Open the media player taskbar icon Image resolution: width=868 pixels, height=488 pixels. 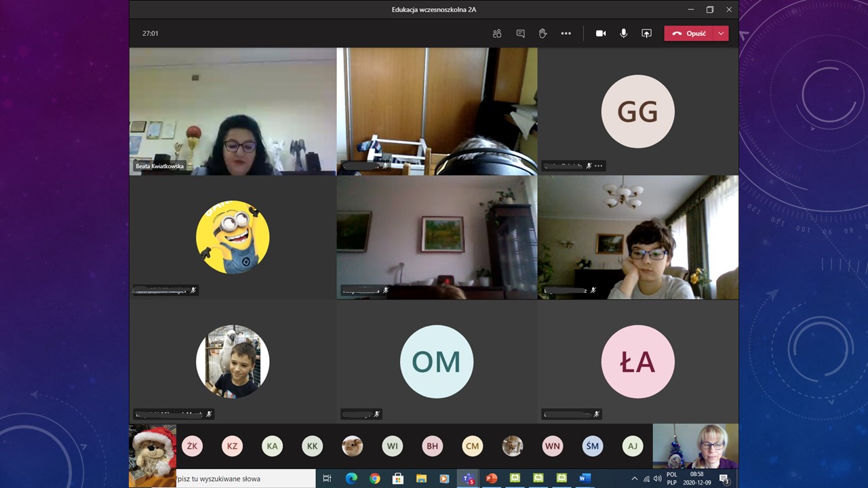[x=445, y=479]
